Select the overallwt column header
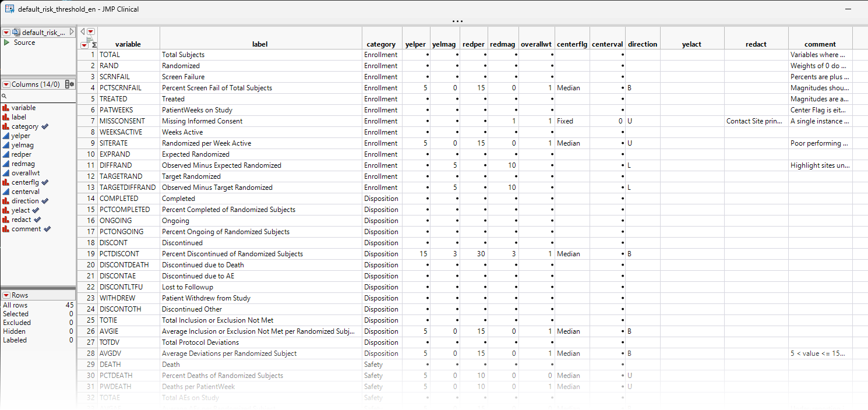868x410 pixels. tap(536, 44)
